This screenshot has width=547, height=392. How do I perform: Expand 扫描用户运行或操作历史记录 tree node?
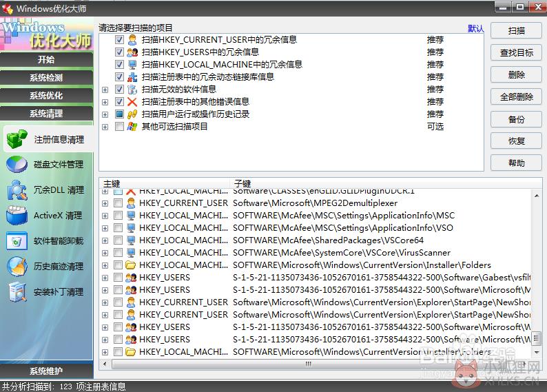pyautogui.click(x=105, y=115)
